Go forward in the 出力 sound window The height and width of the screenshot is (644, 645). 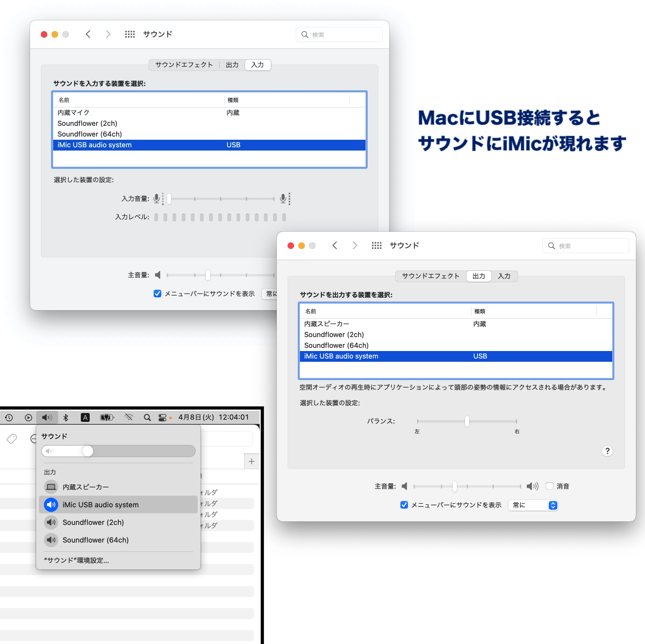pos(355,245)
